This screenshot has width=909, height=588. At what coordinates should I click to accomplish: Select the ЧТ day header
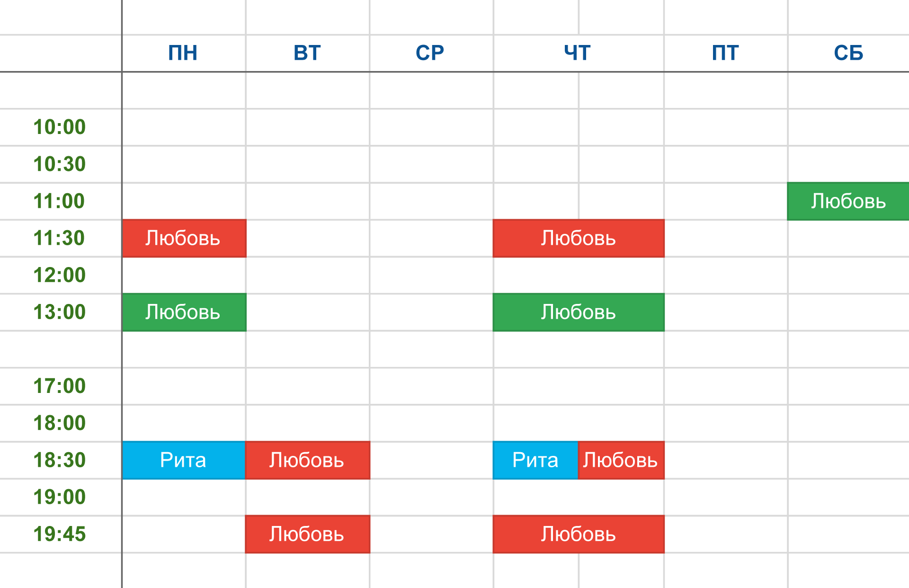click(x=578, y=53)
